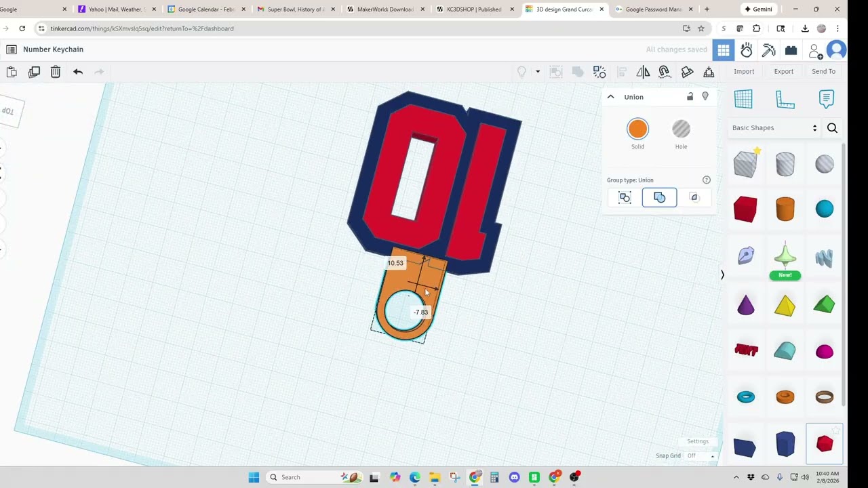Click the Export button

pyautogui.click(x=783, y=71)
